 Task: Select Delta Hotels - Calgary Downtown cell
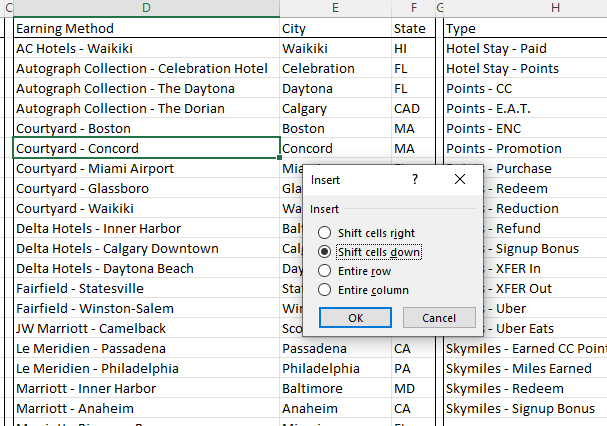146,249
